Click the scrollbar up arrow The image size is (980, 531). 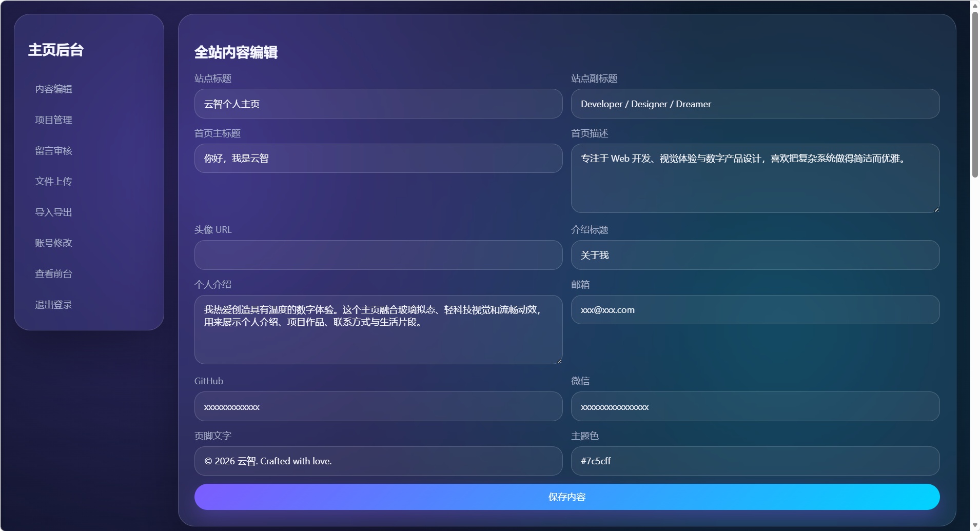(x=975, y=6)
